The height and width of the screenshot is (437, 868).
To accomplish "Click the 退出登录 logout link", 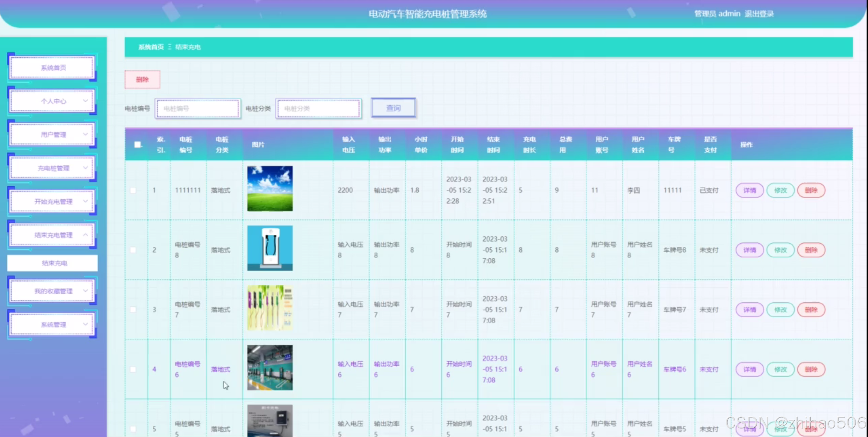I will pyautogui.click(x=759, y=14).
